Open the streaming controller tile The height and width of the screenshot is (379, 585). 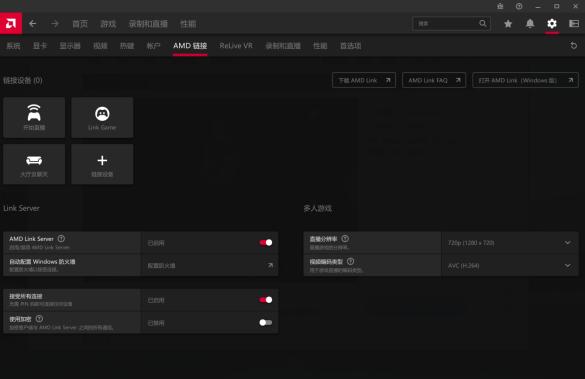point(34,118)
